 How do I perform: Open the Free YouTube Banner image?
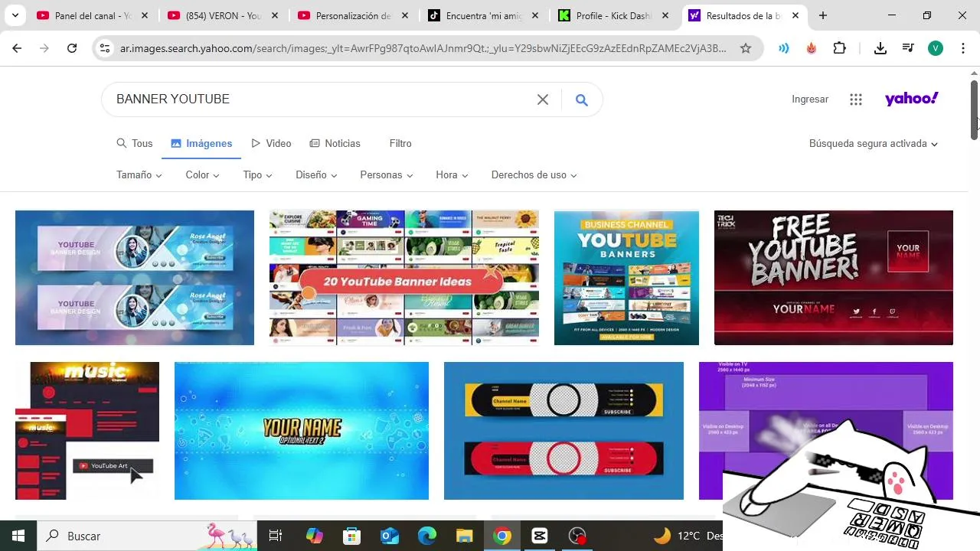[834, 278]
